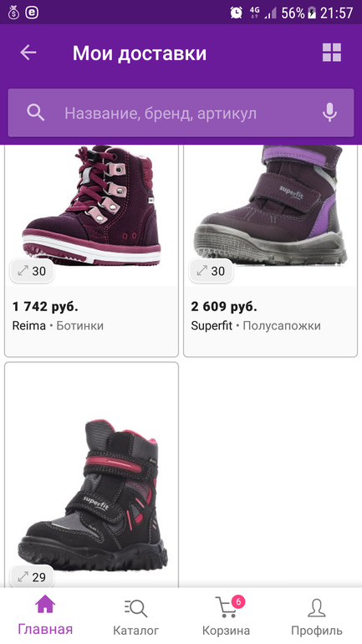
Task: Open the Профиль tab
Action: point(317,616)
